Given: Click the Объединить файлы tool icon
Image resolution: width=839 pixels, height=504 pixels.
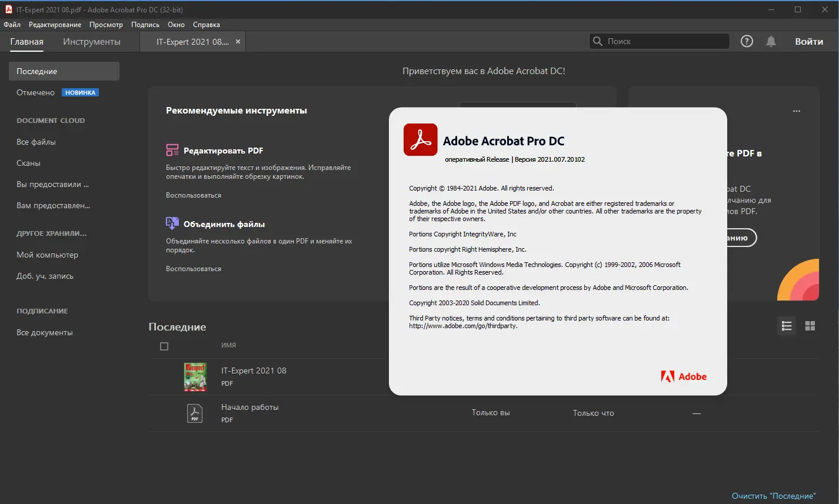Looking at the screenshot, I should (172, 223).
